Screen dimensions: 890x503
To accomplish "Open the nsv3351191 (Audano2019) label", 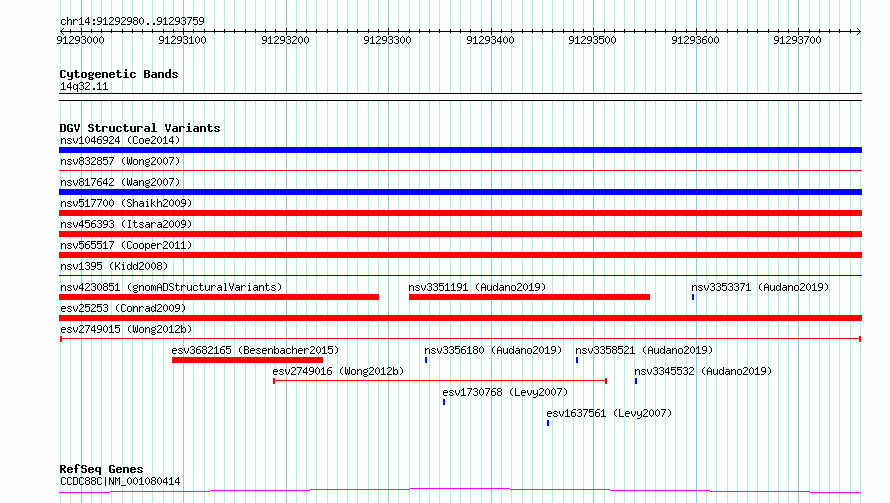I will [x=477, y=287].
